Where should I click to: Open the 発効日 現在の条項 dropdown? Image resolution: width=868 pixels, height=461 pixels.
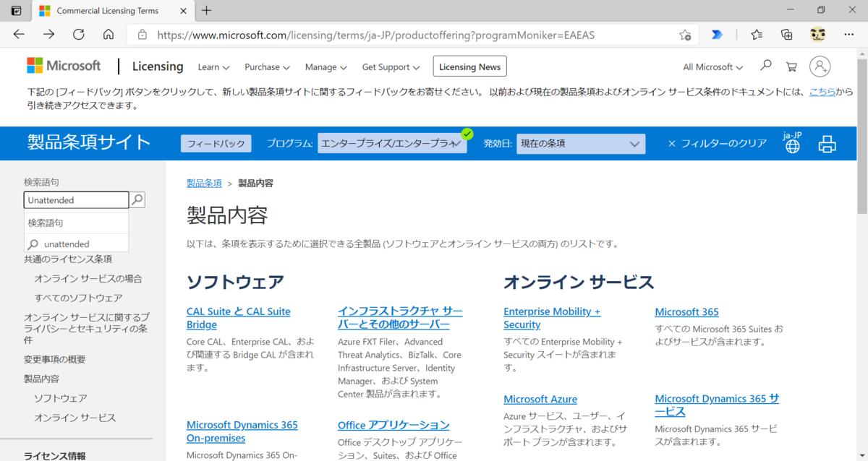click(581, 143)
